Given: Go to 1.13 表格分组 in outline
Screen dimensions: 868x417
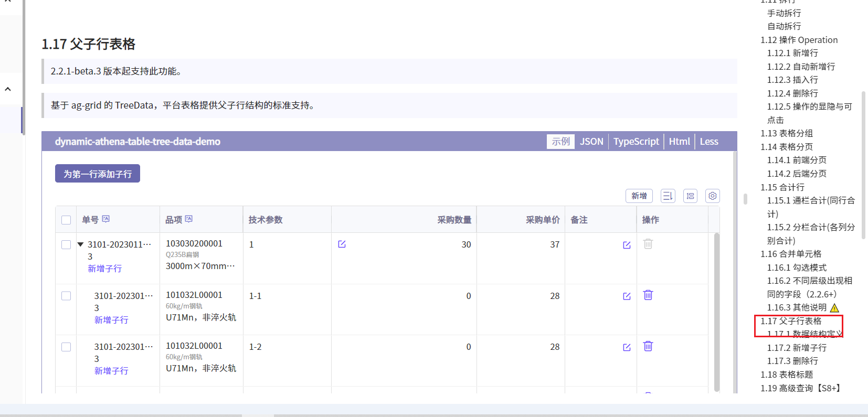Looking at the screenshot, I should pyautogui.click(x=787, y=133).
